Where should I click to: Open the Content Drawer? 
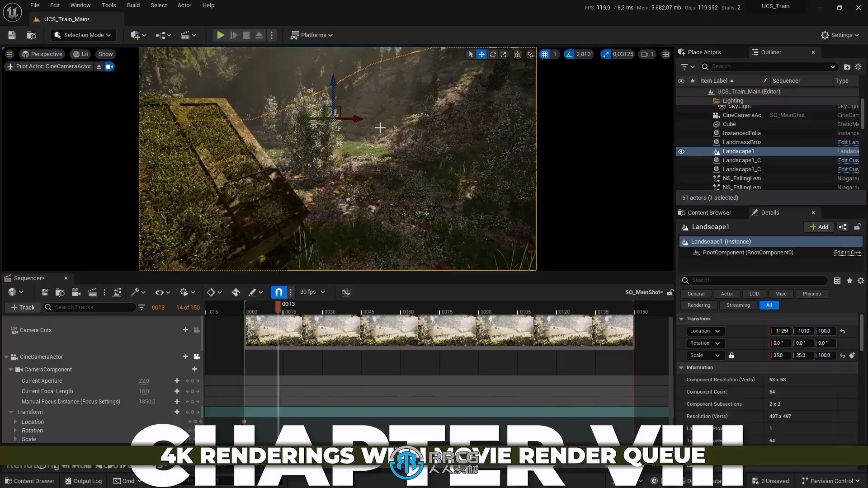pyautogui.click(x=29, y=481)
